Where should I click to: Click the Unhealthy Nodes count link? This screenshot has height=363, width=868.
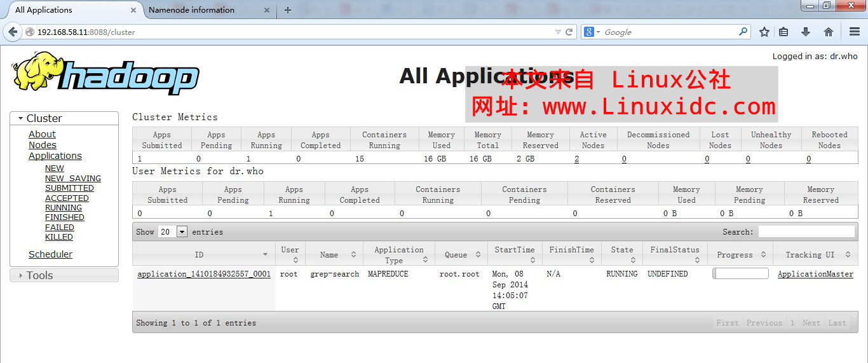pos(748,159)
